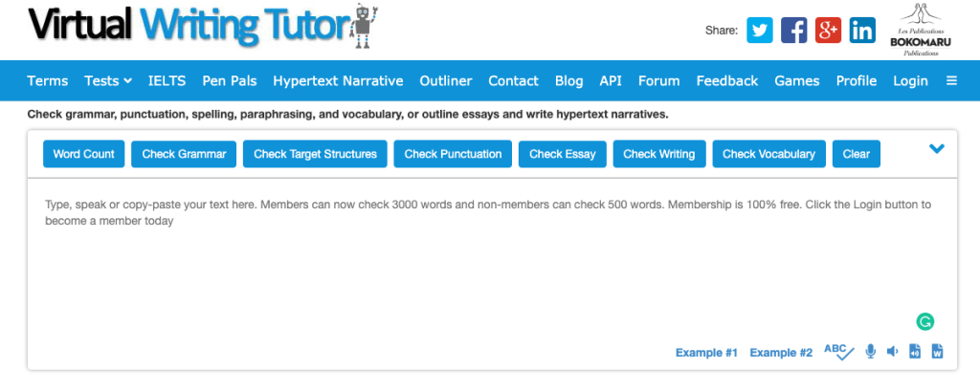This screenshot has width=980, height=390.
Task: Open the hamburger menu in the navbar
Action: pos(951,81)
